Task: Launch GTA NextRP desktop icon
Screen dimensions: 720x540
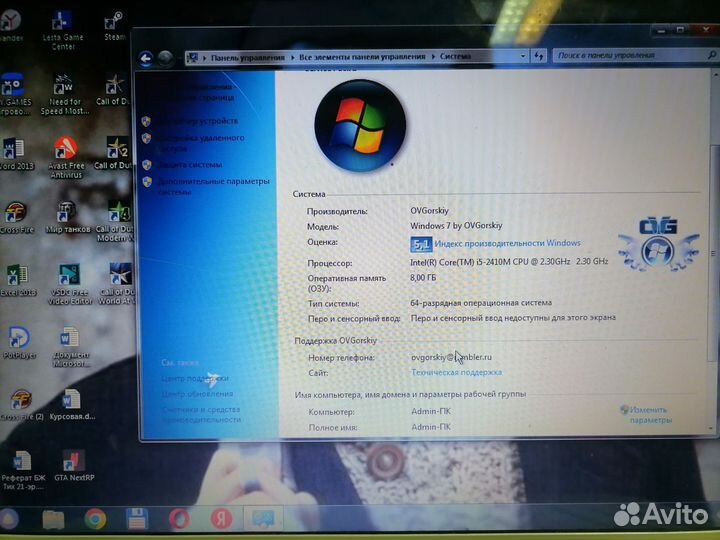Action: (74, 462)
